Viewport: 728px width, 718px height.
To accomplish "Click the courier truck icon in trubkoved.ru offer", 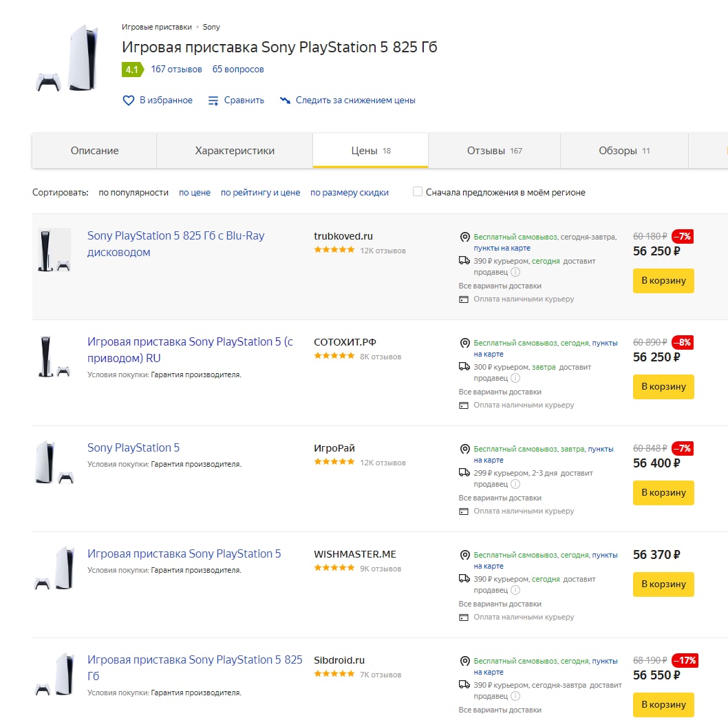I will click(x=464, y=260).
